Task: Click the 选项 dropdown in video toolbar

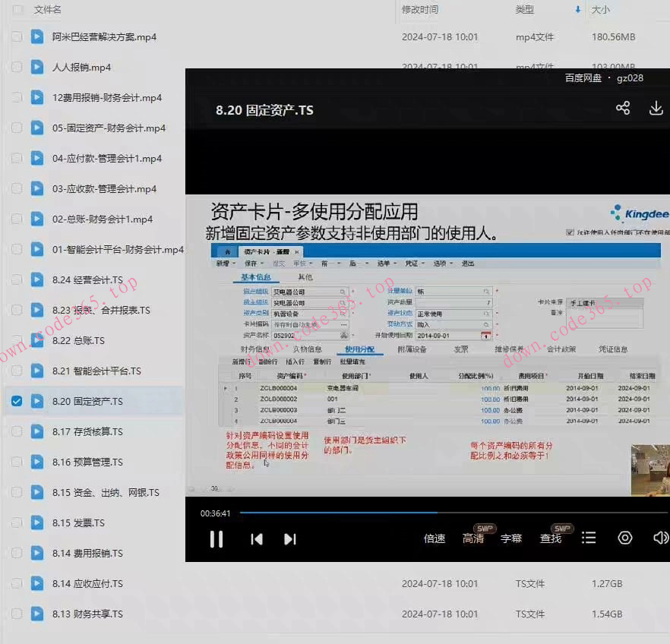Action: [x=443, y=264]
